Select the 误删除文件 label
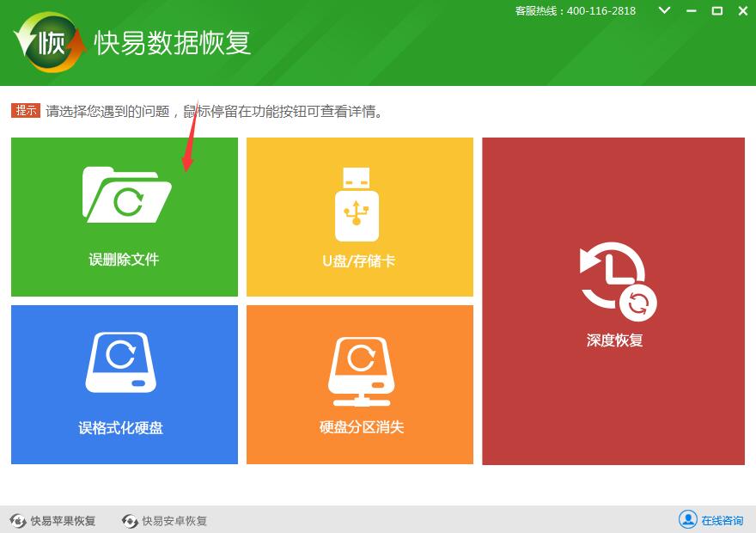The width and height of the screenshot is (756, 533). (x=124, y=260)
